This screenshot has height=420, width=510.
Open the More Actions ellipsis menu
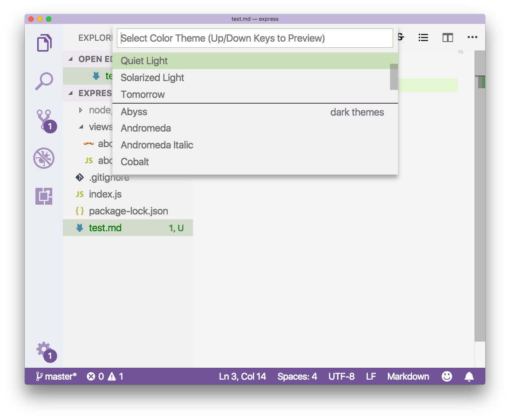click(472, 37)
